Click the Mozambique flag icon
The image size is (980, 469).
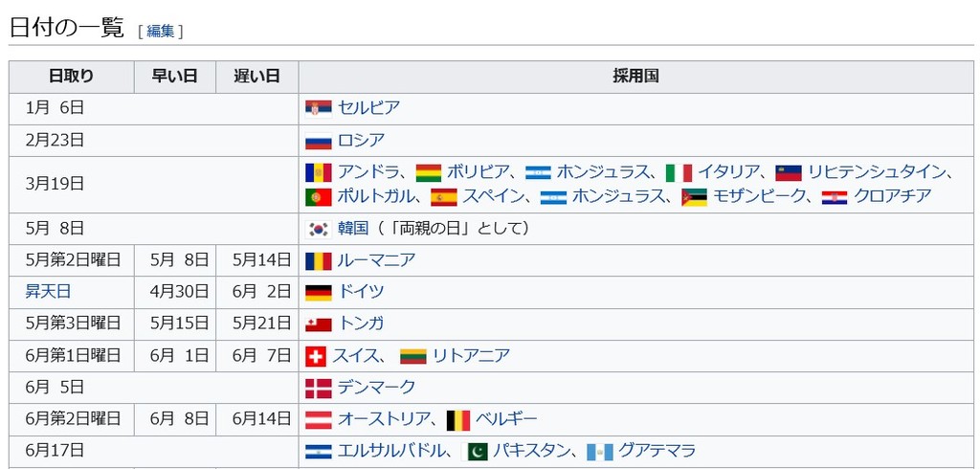click(695, 197)
